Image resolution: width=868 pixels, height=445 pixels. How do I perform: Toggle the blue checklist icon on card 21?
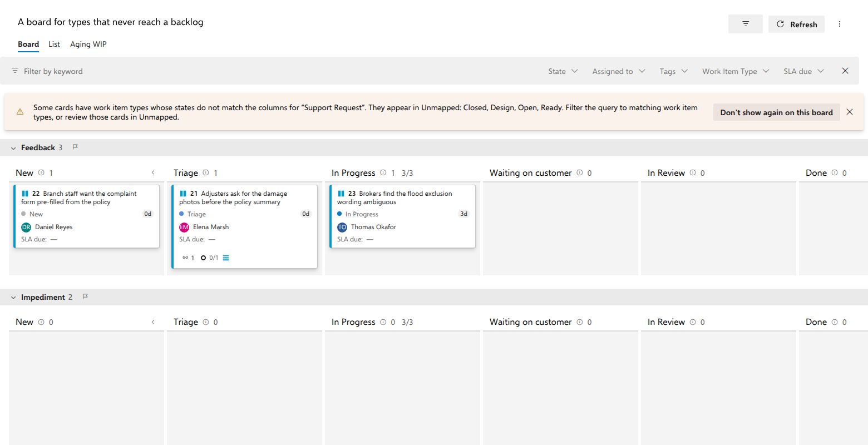(x=226, y=258)
